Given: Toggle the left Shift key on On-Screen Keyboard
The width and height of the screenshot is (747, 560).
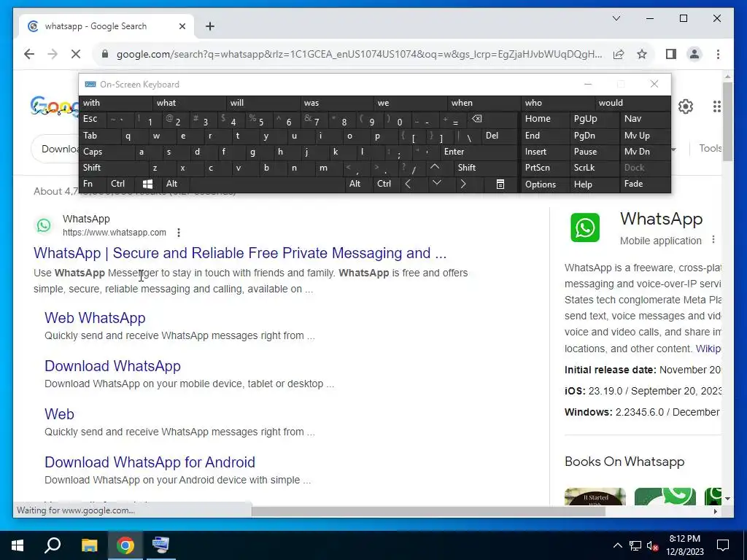Looking at the screenshot, I should pyautogui.click(x=113, y=168).
